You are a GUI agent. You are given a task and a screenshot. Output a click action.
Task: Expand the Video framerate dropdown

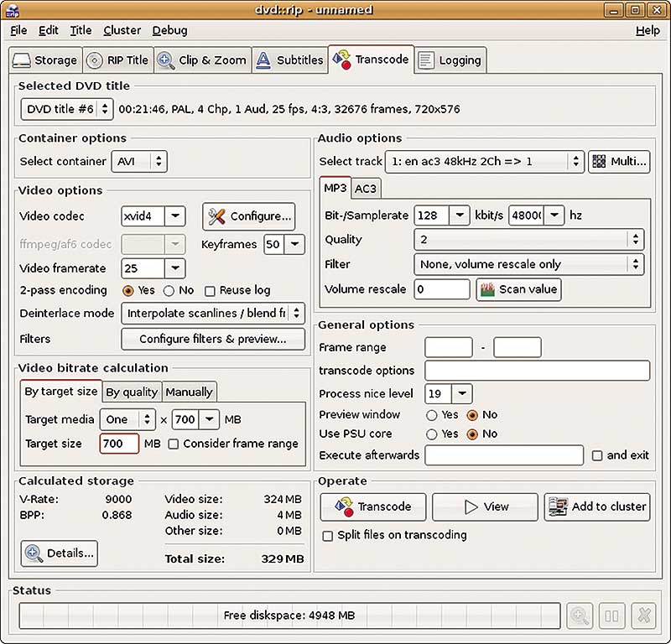[175, 268]
